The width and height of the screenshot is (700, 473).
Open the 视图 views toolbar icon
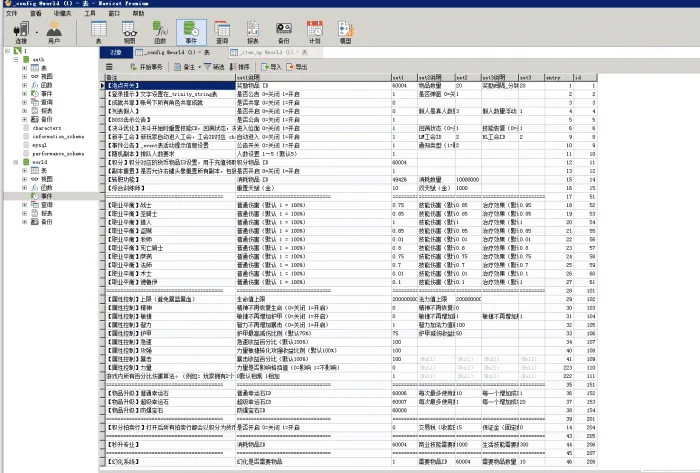129,32
